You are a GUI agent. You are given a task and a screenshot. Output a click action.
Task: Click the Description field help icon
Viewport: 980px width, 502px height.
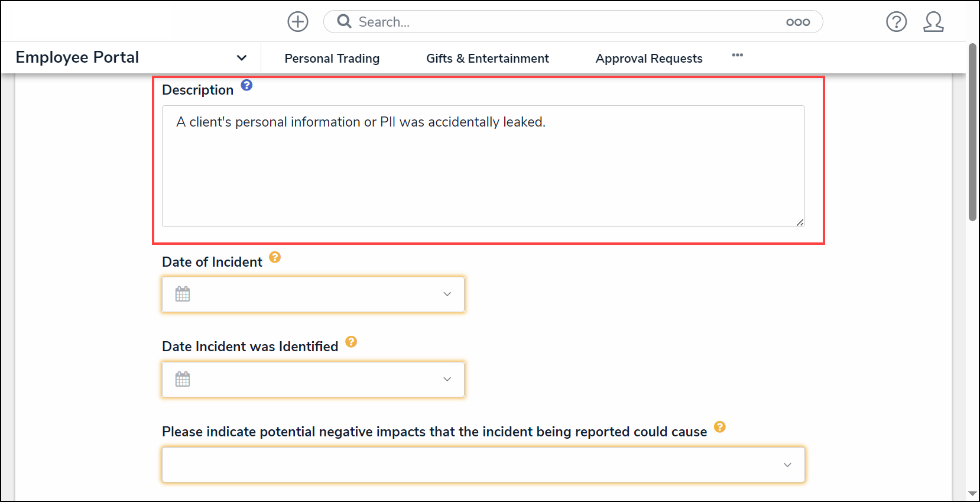[x=247, y=85]
